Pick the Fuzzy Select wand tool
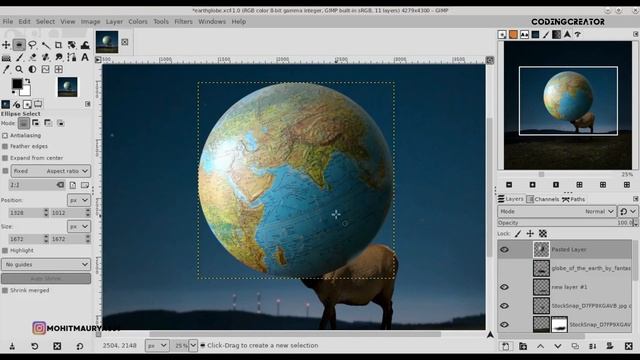 45,44
